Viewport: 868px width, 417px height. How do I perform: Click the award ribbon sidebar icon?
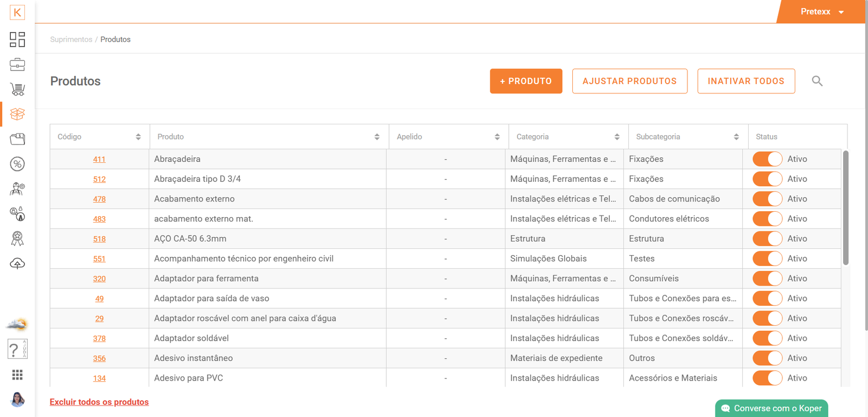tap(17, 239)
